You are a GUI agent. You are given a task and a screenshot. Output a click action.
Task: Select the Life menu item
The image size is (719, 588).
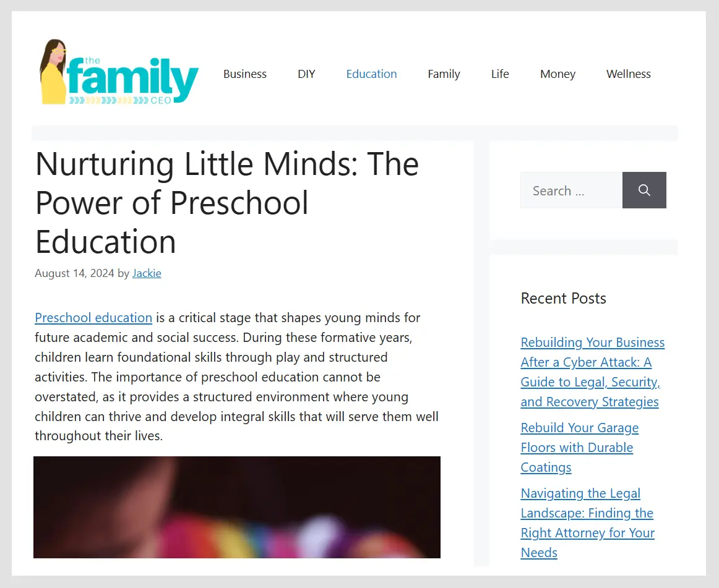click(500, 74)
